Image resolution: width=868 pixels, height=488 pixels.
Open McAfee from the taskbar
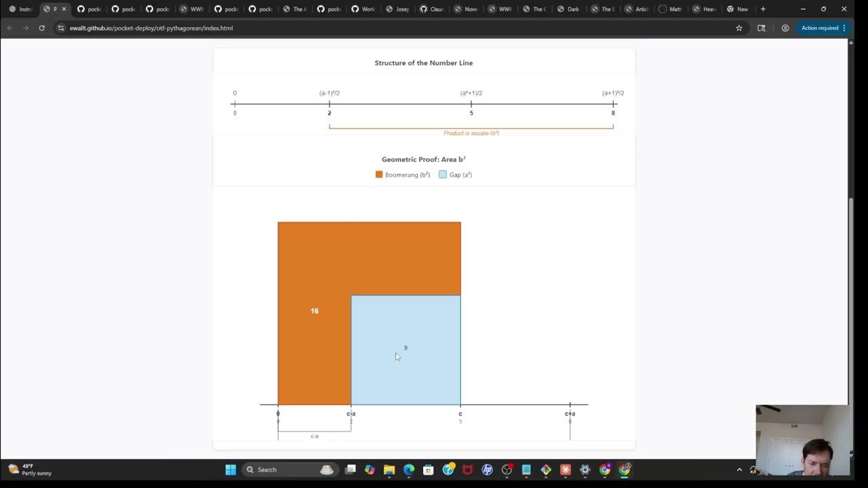467,469
